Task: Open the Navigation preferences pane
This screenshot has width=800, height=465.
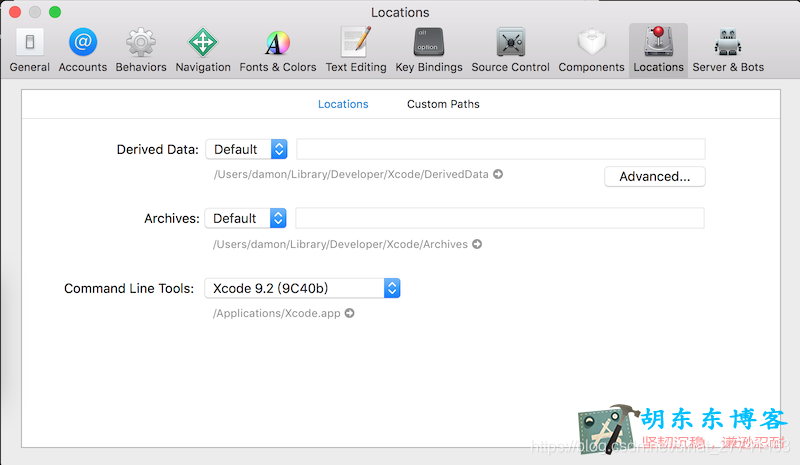Action: [x=203, y=50]
